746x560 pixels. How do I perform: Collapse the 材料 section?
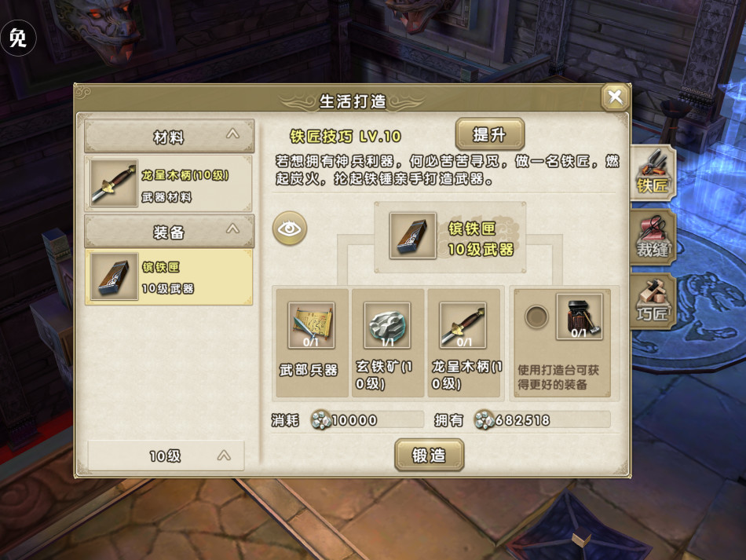click(x=170, y=136)
